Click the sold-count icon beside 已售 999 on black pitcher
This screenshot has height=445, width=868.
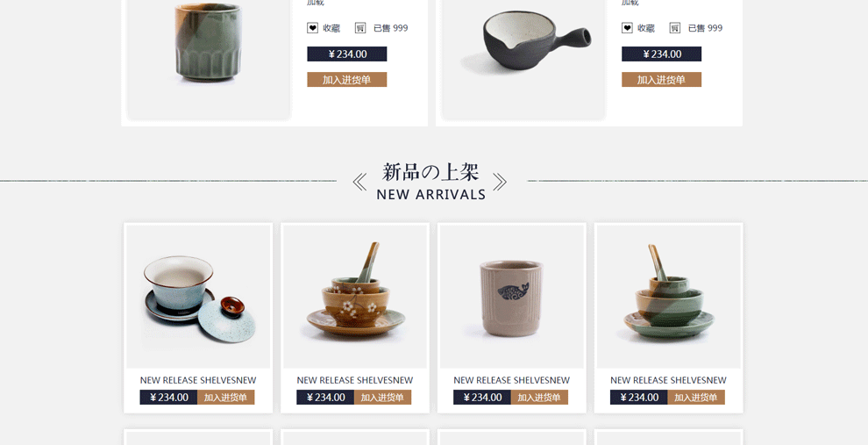tap(675, 28)
